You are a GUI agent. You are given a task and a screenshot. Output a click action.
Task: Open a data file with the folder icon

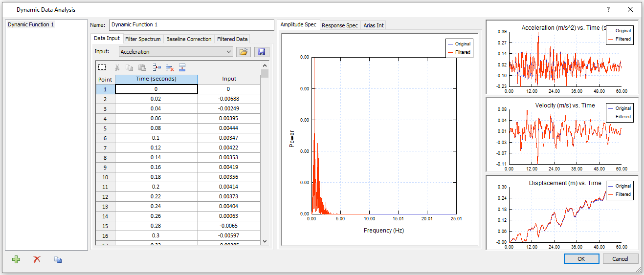[243, 52]
